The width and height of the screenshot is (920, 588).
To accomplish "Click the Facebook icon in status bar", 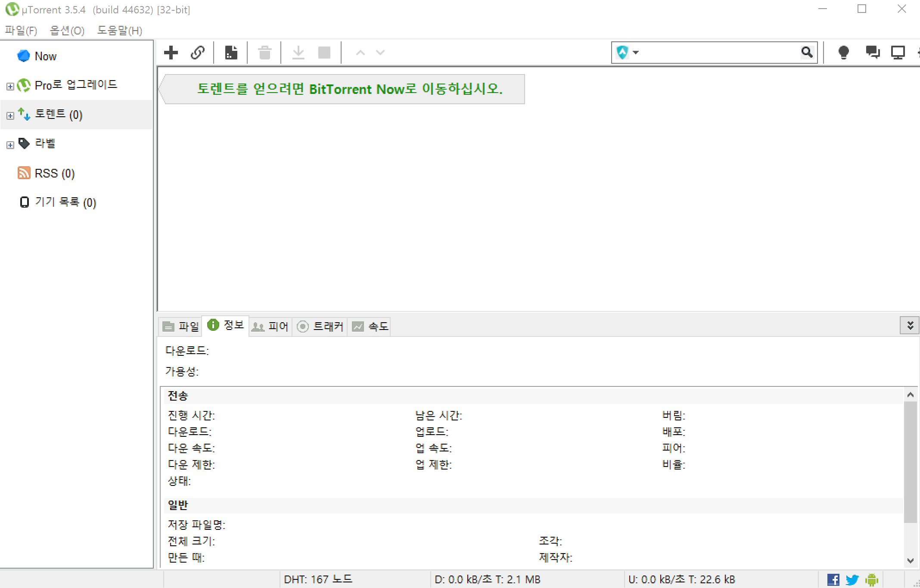I will [833, 580].
